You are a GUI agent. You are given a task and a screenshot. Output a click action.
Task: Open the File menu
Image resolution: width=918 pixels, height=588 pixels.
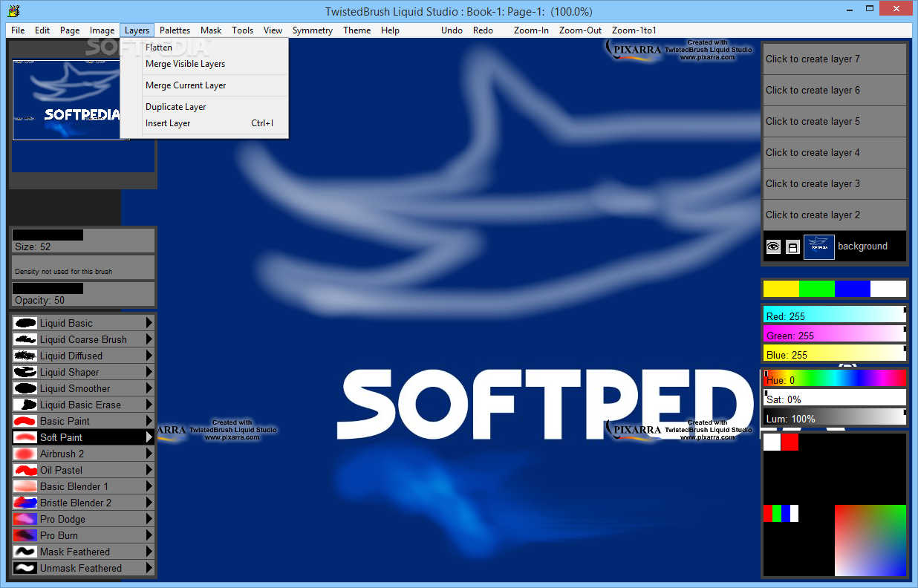click(x=18, y=30)
